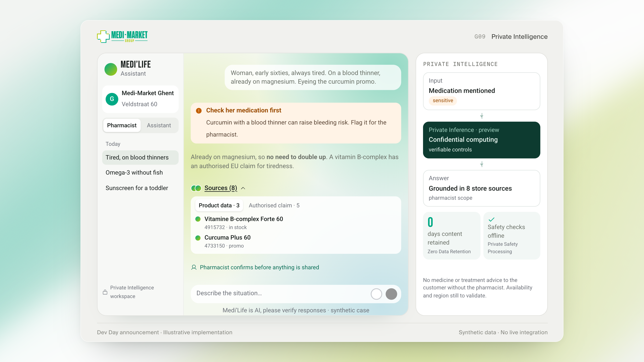This screenshot has height=362, width=644.
Task: Click the Medi'Life green avatar circle
Action: click(111, 69)
